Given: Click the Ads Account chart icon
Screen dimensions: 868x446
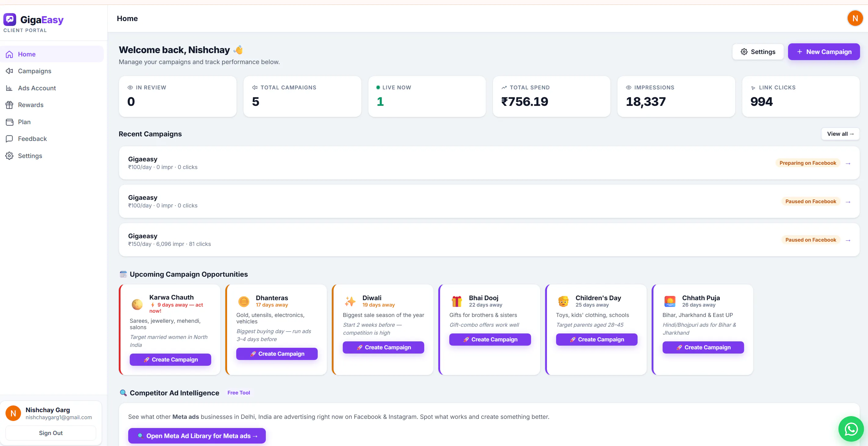Looking at the screenshot, I should coord(9,88).
